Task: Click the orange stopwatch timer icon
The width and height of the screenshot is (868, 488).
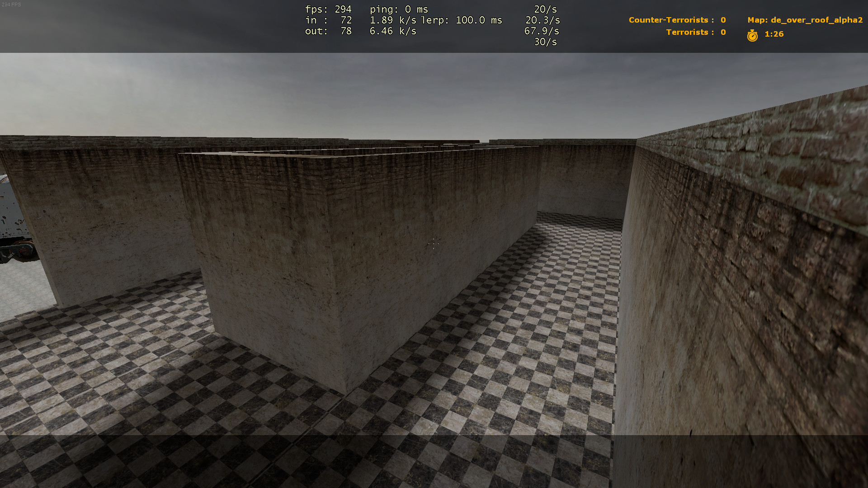Action: point(752,35)
